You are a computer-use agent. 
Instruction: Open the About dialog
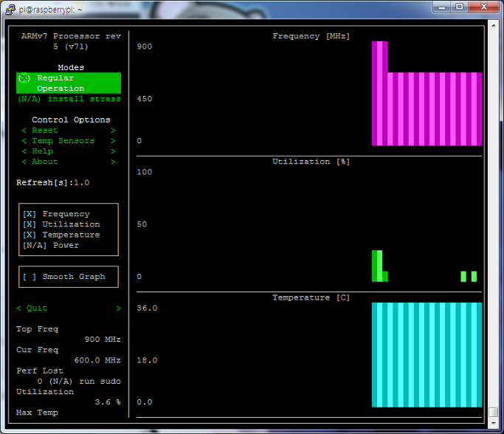click(69, 162)
